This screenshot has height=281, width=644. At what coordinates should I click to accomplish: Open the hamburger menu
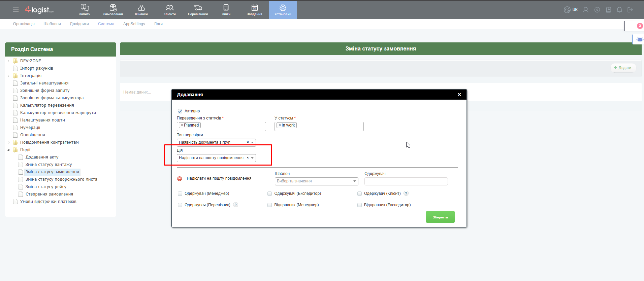pyautogui.click(x=16, y=9)
